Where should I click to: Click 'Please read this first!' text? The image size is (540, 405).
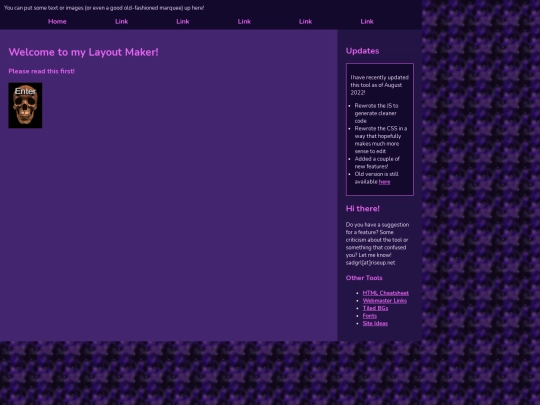41,71
